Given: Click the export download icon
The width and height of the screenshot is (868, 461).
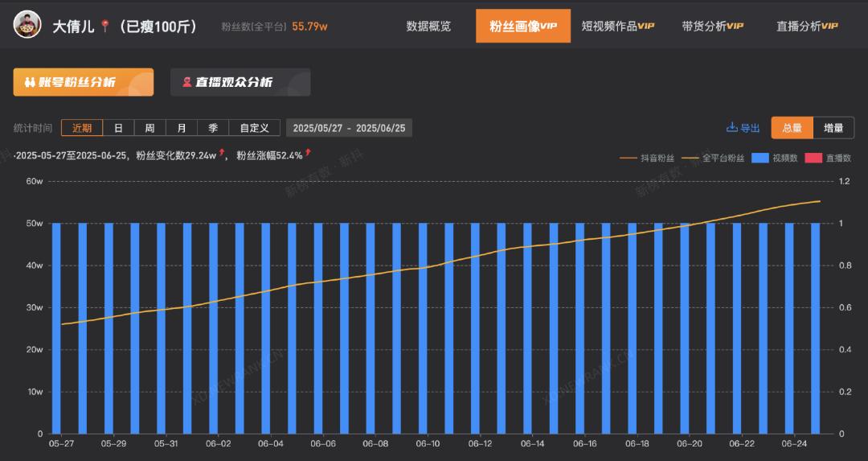Looking at the screenshot, I should pyautogui.click(x=731, y=127).
